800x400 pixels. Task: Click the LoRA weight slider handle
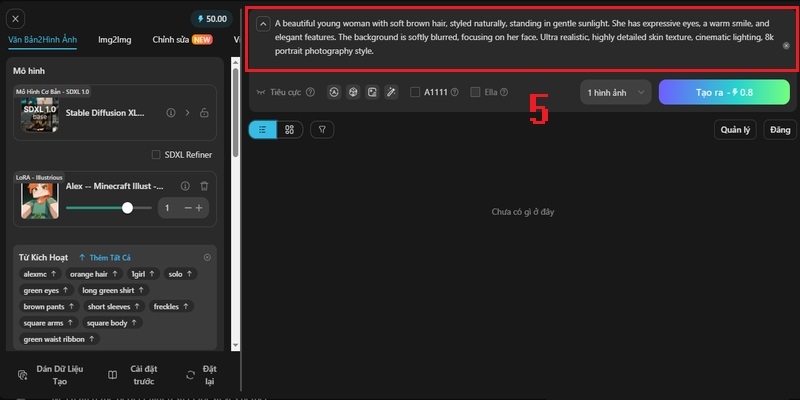(128, 208)
